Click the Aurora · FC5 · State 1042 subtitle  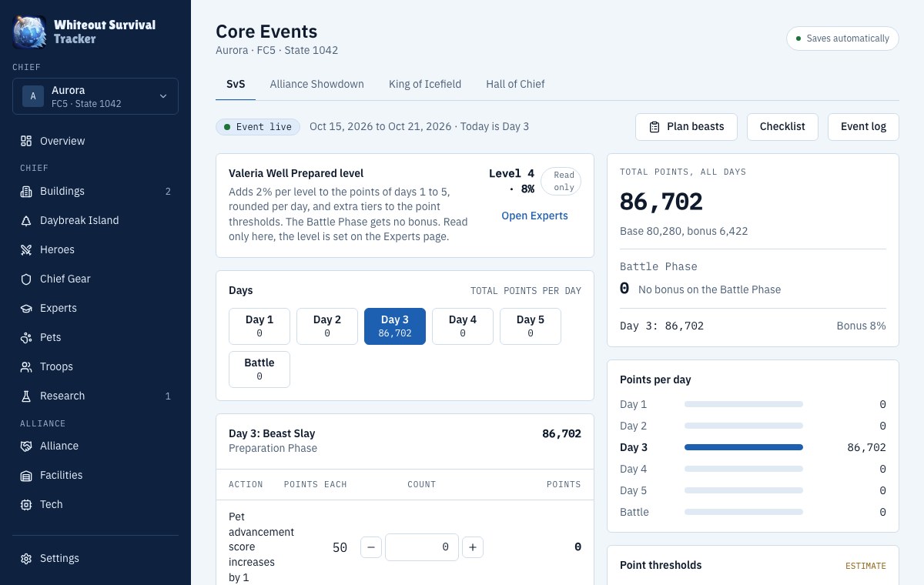pyautogui.click(x=276, y=50)
